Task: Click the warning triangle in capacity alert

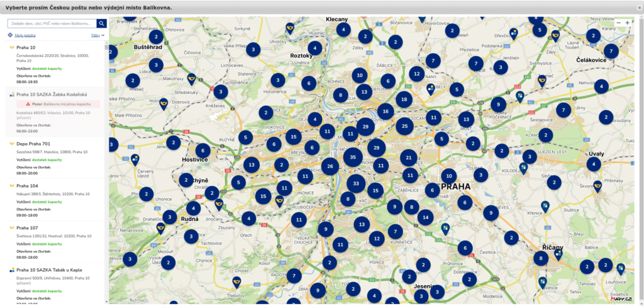Action: click(28, 104)
